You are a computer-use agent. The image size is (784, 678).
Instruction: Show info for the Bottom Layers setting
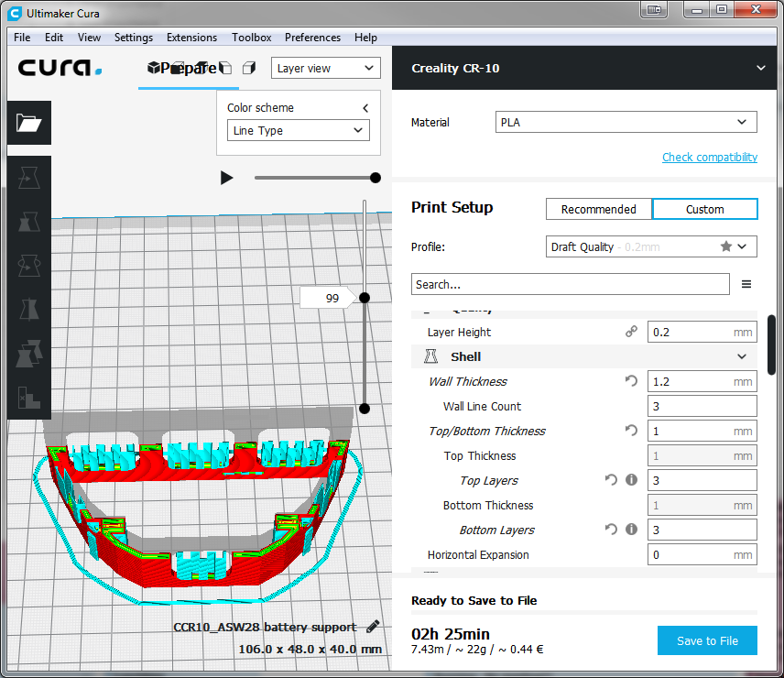[x=631, y=529]
